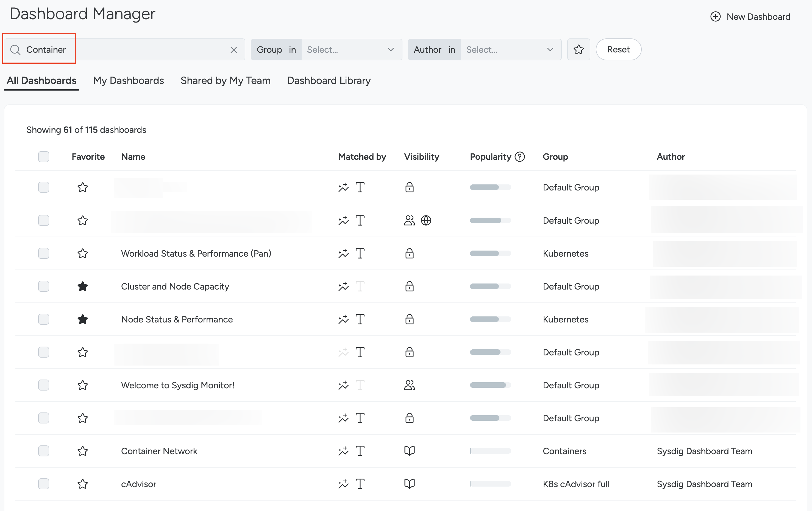812x511 pixels.
Task: Click the Group filter chevron arrow
Action: coord(391,49)
